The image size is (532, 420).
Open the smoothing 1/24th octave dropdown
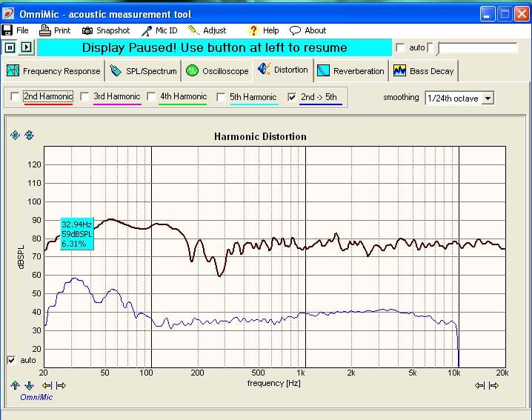point(488,98)
